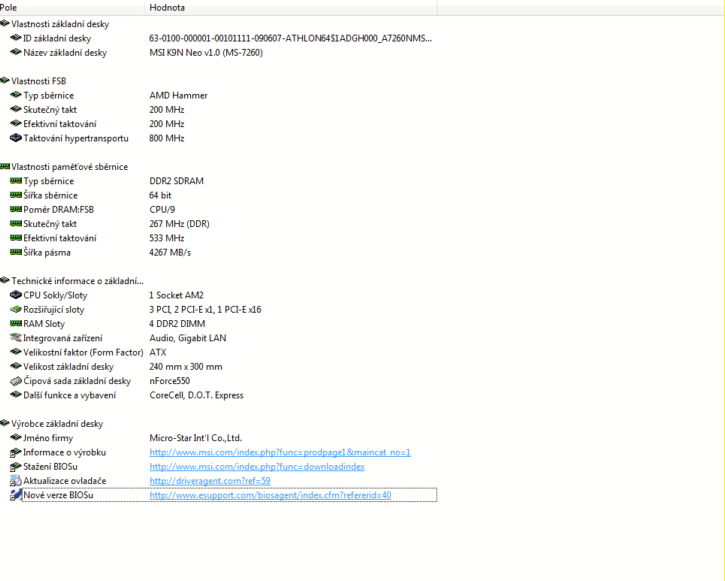This screenshot has height=581, width=725.
Task: Click memory icon beside Vlastnosti paměťové sběrnice
Action: click(x=5, y=166)
